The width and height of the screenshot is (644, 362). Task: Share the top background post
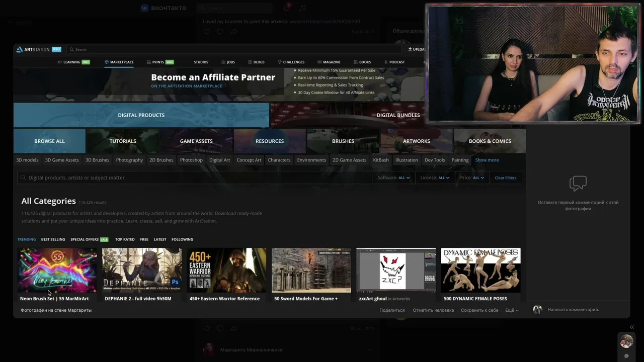(234, 32)
